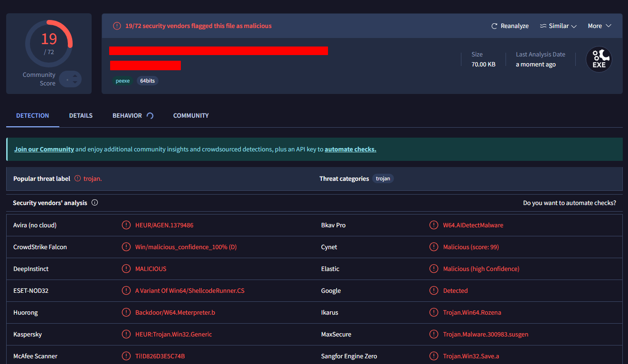Open the Similar dropdown menu
The image size is (628, 364).
(558, 26)
